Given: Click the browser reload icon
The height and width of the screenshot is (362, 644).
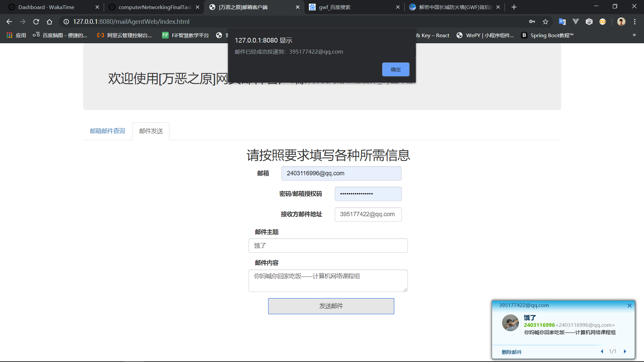Looking at the screenshot, I should point(36,22).
